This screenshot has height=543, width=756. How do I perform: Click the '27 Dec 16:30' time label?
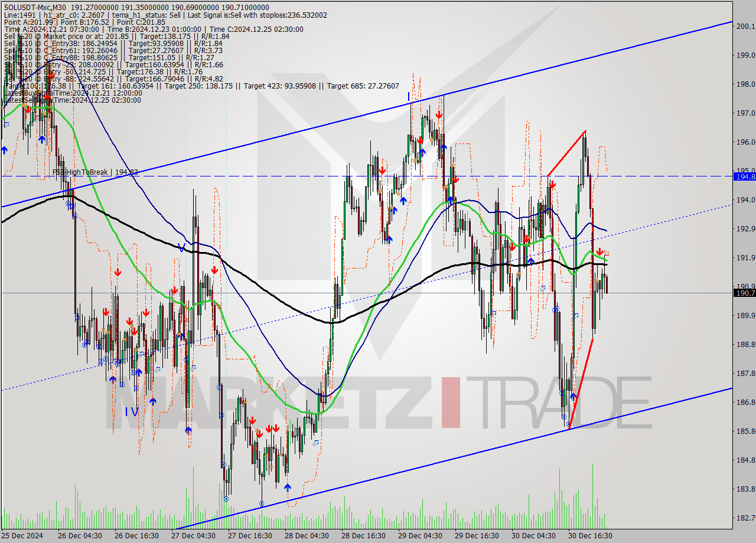pyautogui.click(x=250, y=536)
